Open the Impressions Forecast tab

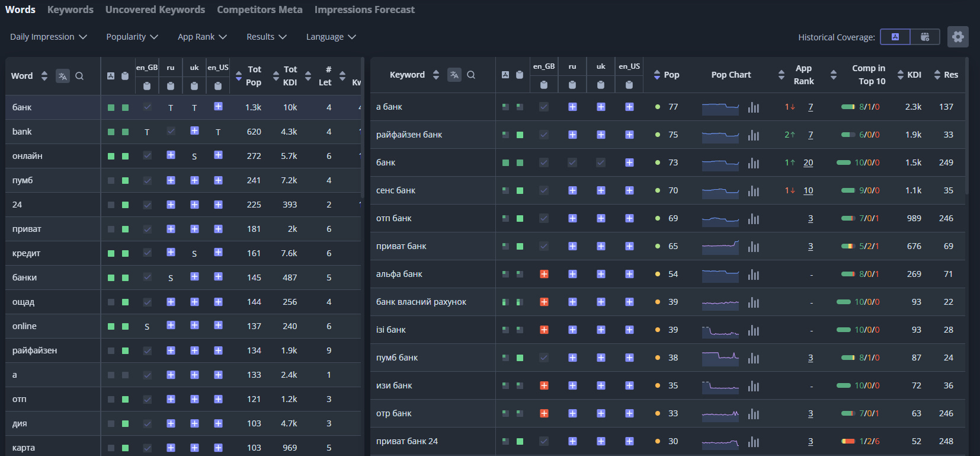364,9
